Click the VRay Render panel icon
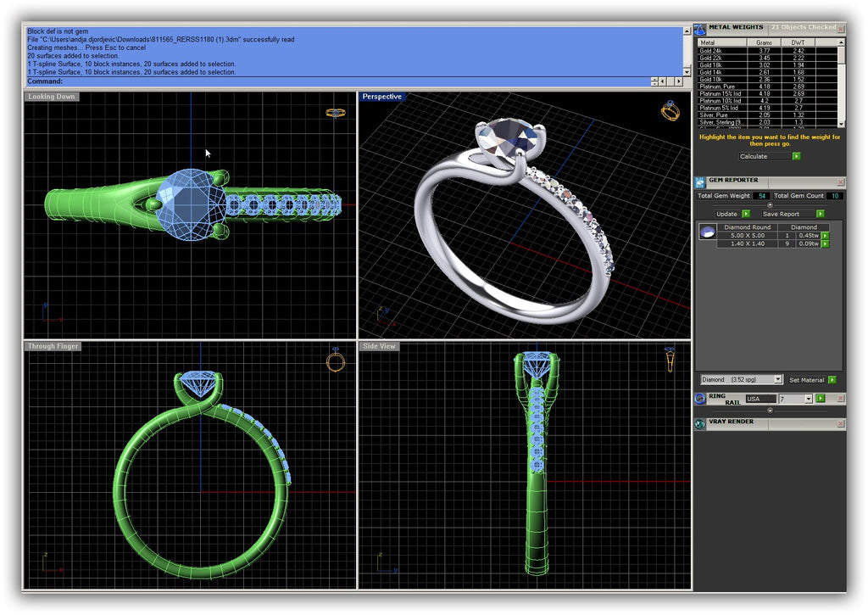 (700, 424)
